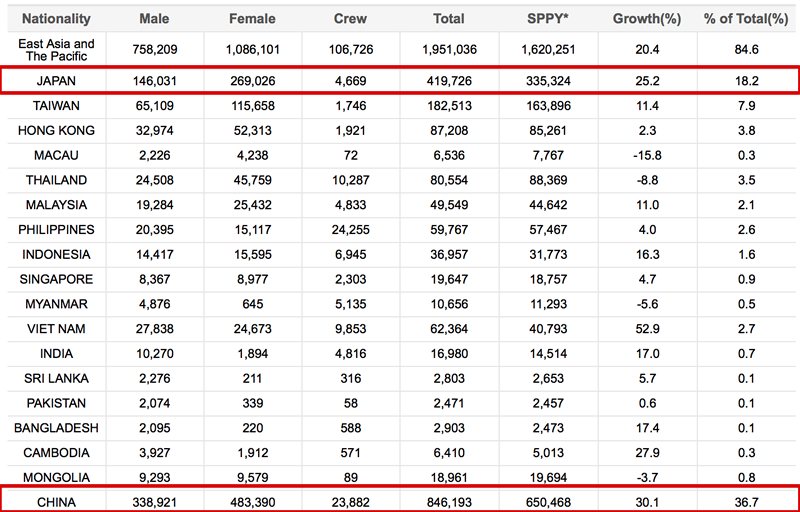Click Philippines crew value 24,255

pyautogui.click(x=350, y=229)
